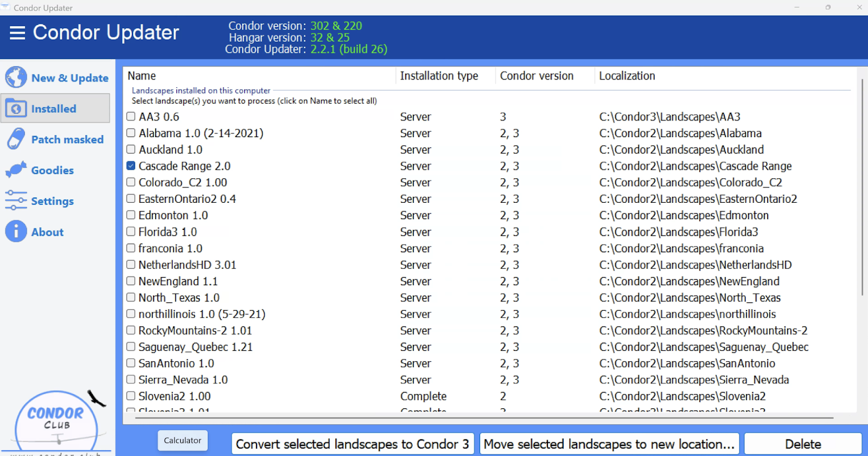Check the NewEngland 1.1 checkbox
Screen dimensions: 868x456
click(131, 281)
